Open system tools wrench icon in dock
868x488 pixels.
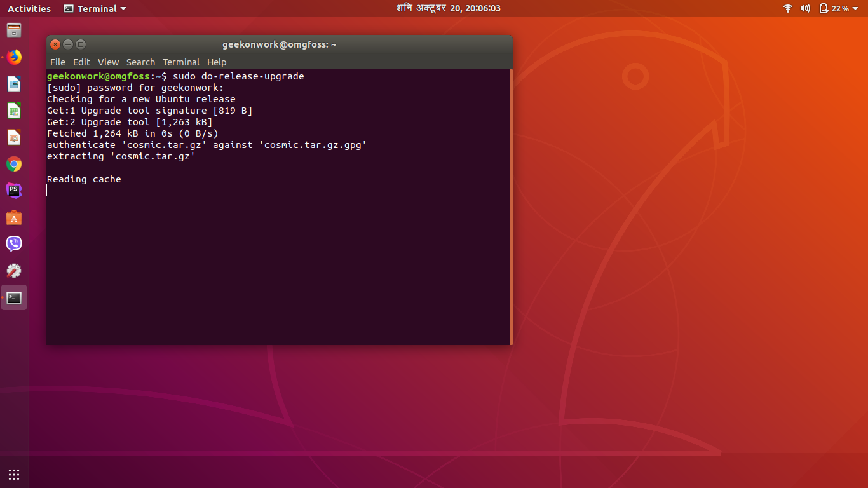coord(14,271)
